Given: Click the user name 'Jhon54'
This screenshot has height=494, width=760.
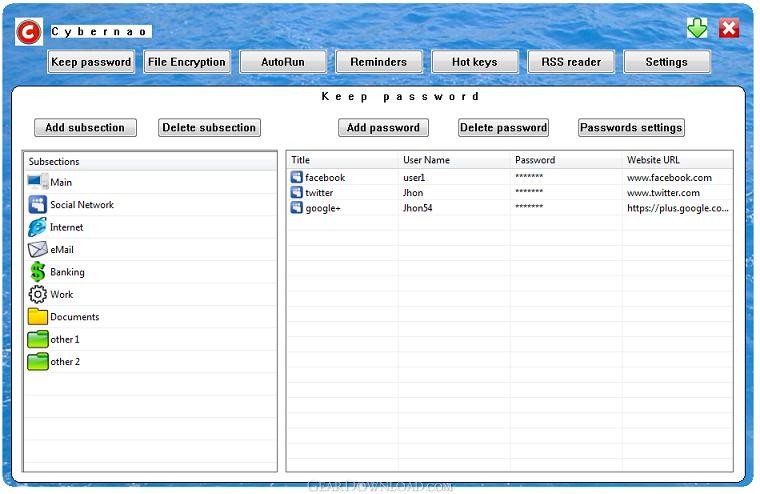Looking at the screenshot, I should (417, 208).
